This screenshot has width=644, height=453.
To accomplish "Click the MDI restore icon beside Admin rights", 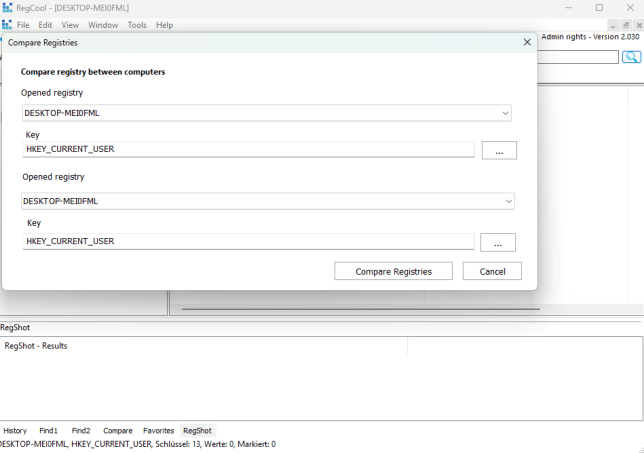I will 625,24.
